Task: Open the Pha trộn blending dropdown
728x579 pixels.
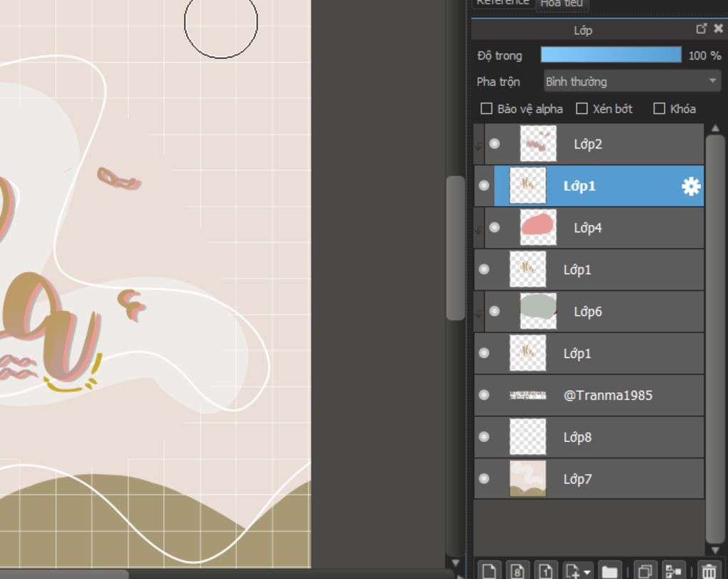Action: tap(632, 82)
